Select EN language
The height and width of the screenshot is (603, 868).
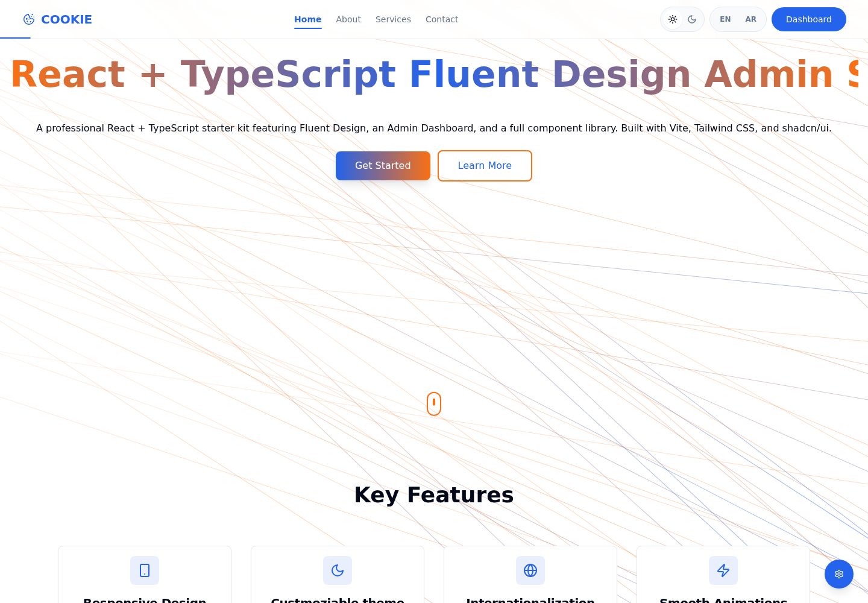tap(725, 19)
